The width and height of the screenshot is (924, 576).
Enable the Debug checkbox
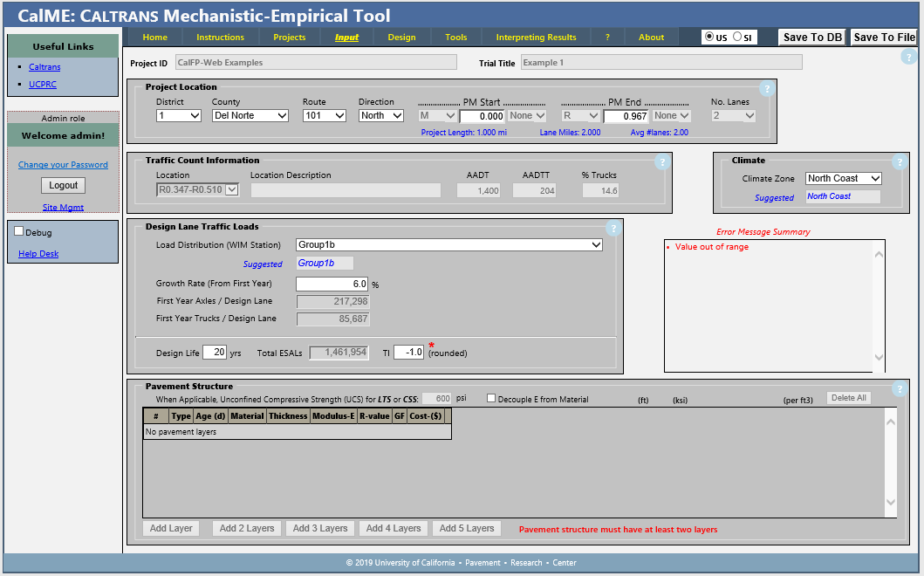[x=19, y=232]
